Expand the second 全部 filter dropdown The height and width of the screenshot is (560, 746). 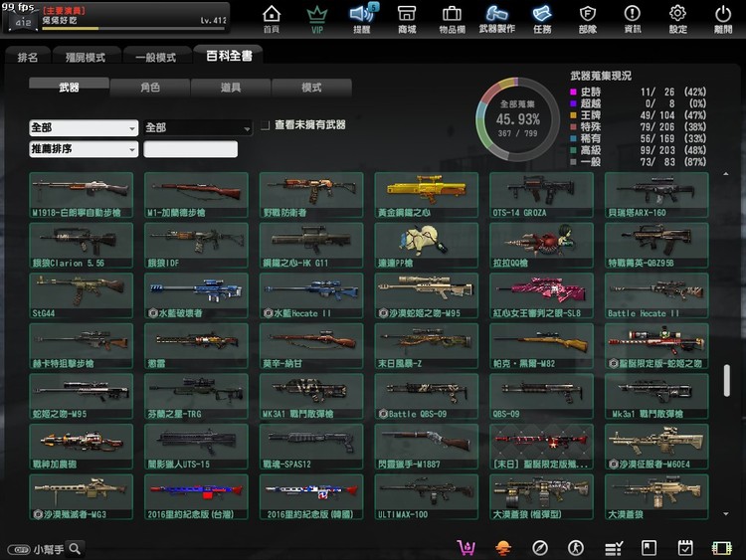pyautogui.click(x=197, y=128)
